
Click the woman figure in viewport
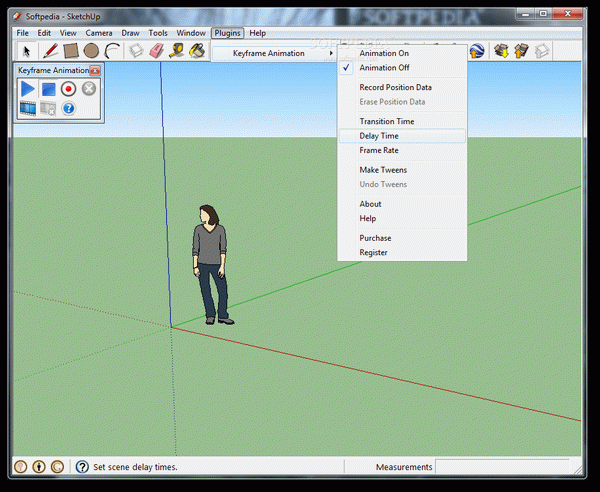tap(211, 265)
